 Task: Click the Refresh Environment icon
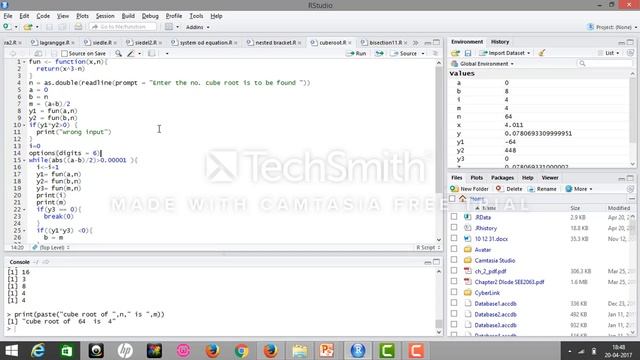[x=630, y=53]
